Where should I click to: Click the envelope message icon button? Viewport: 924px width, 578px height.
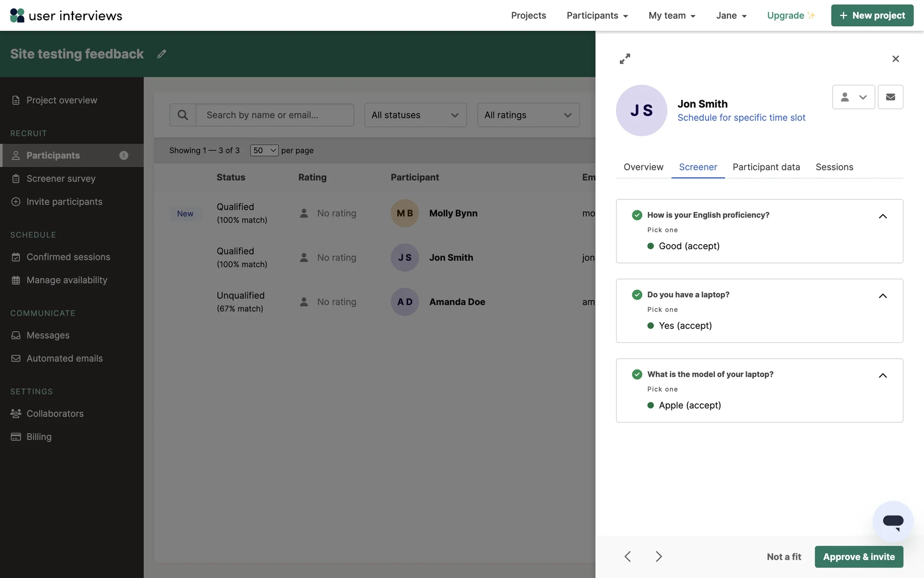point(890,97)
